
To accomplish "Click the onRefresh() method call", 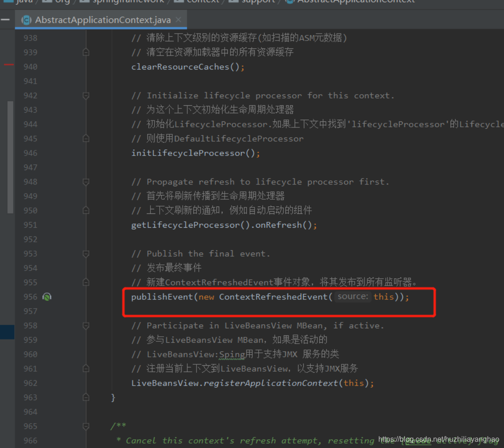I will click(x=284, y=225).
